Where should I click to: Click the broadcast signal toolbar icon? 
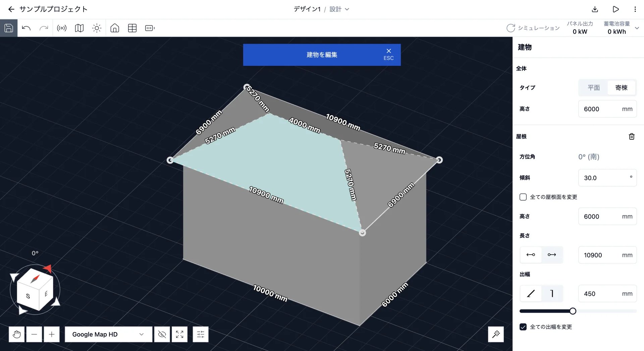(62, 28)
